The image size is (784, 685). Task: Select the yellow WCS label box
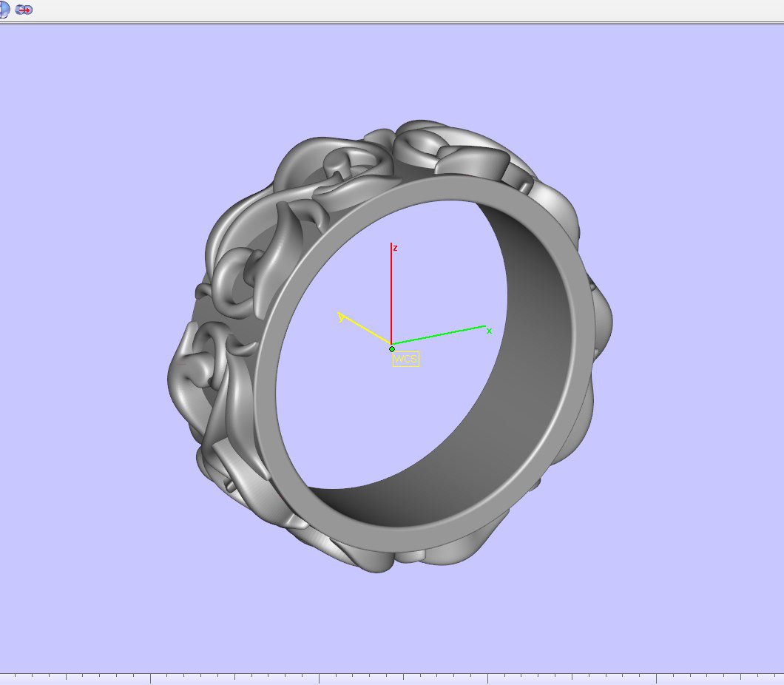coord(405,359)
